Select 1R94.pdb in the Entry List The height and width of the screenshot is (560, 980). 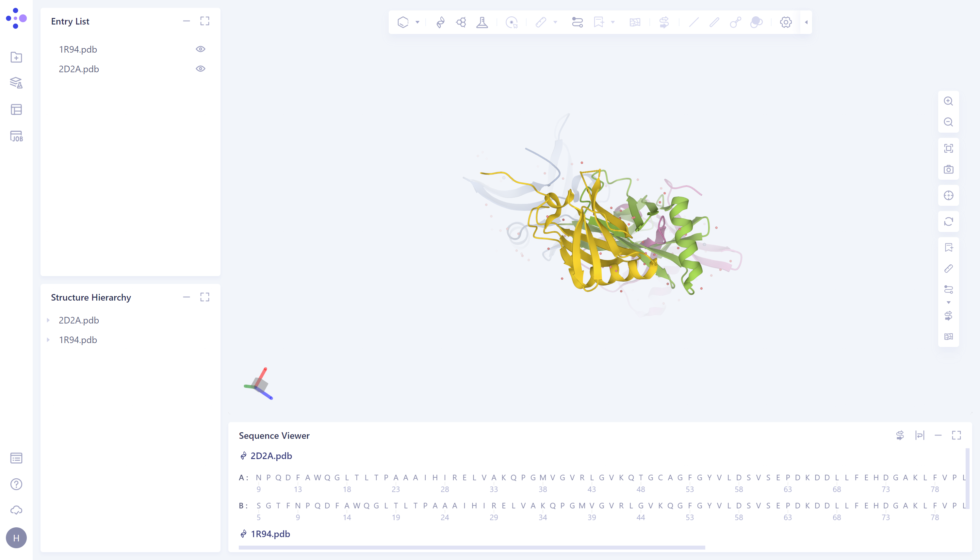point(78,49)
